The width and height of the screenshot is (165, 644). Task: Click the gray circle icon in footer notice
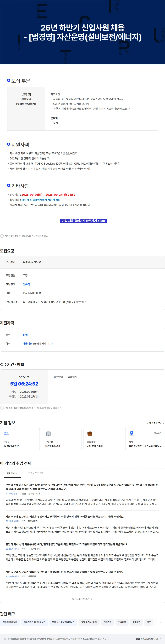pyautogui.click(x=5, y=639)
